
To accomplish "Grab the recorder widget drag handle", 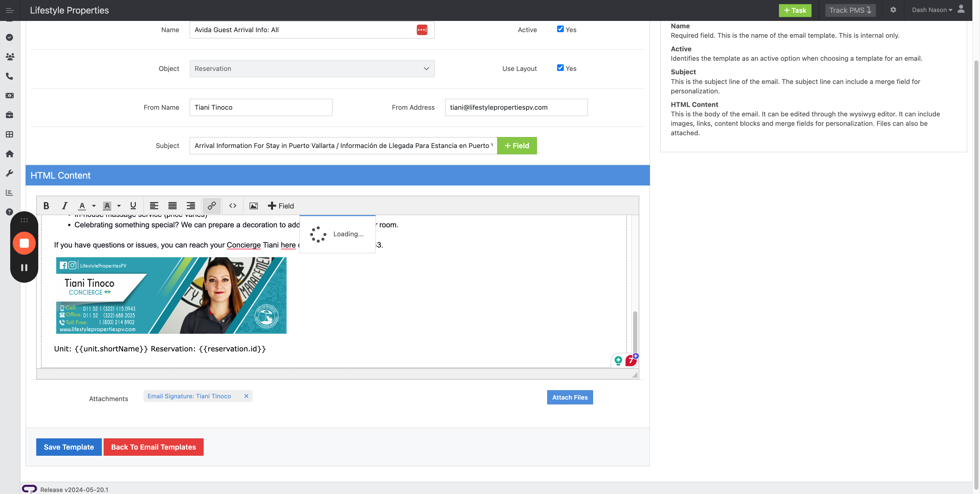I will (x=24, y=220).
